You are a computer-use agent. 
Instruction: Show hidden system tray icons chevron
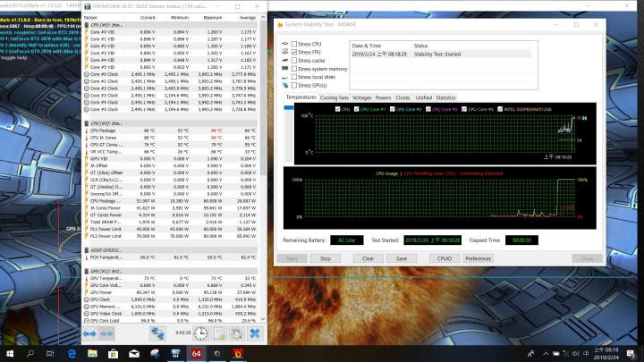[546, 353]
